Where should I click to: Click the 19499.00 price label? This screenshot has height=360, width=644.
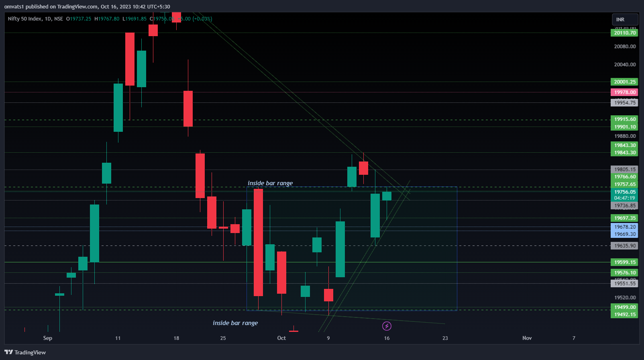pyautogui.click(x=624, y=307)
